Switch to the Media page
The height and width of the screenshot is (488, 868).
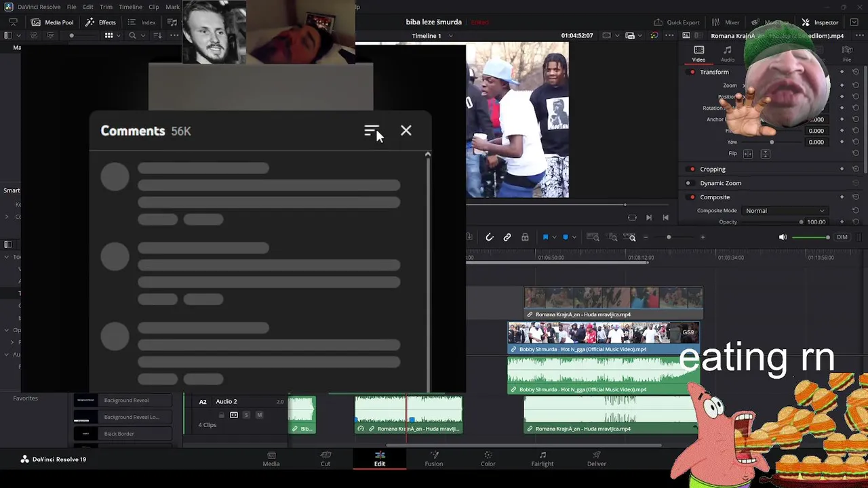click(x=271, y=459)
